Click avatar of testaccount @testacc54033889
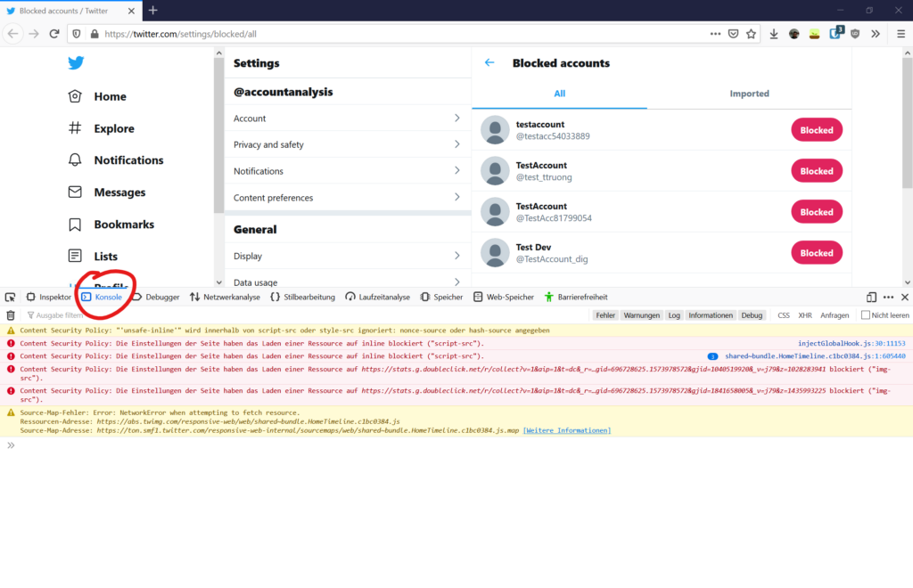Screen dimensions: 913x588 pos(495,130)
